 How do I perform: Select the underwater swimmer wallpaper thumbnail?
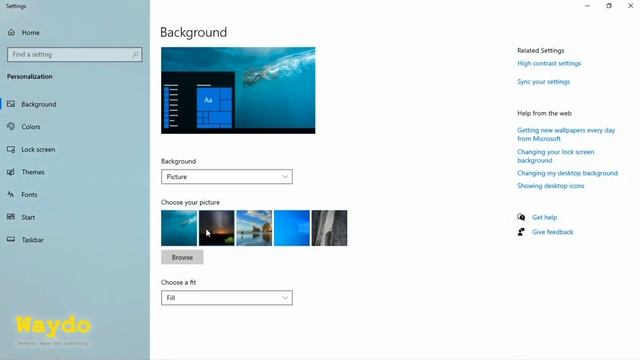(x=179, y=228)
